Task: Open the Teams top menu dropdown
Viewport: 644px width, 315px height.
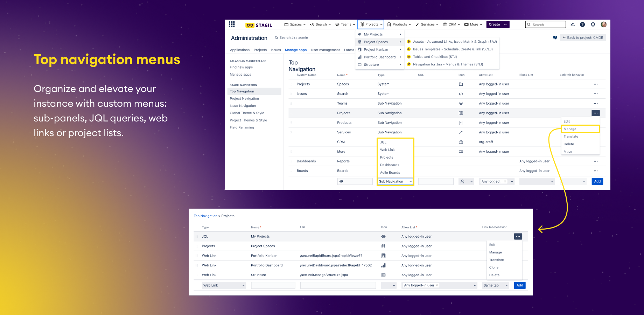Action: 345,24
